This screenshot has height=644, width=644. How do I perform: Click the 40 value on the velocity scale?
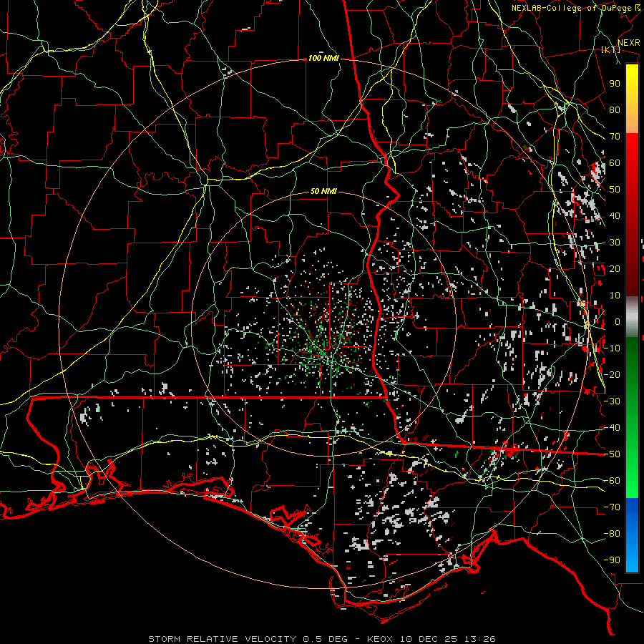pos(615,216)
